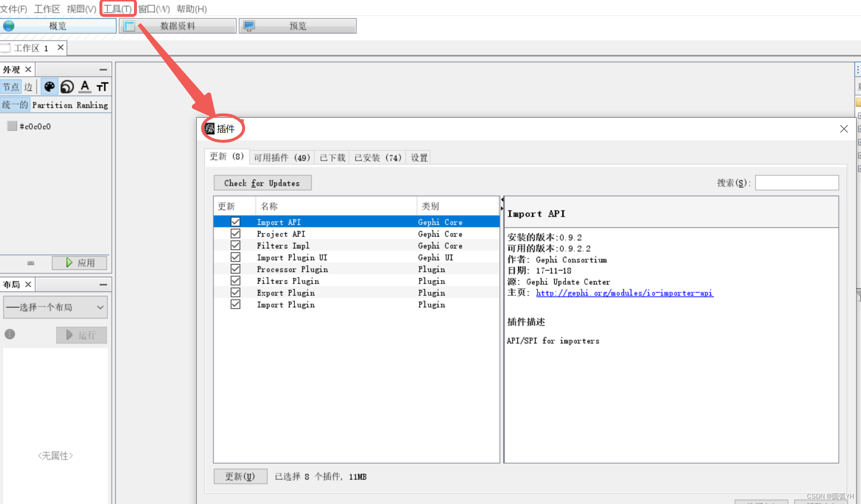Click the 应用 apply button
861x504 pixels.
(x=80, y=263)
